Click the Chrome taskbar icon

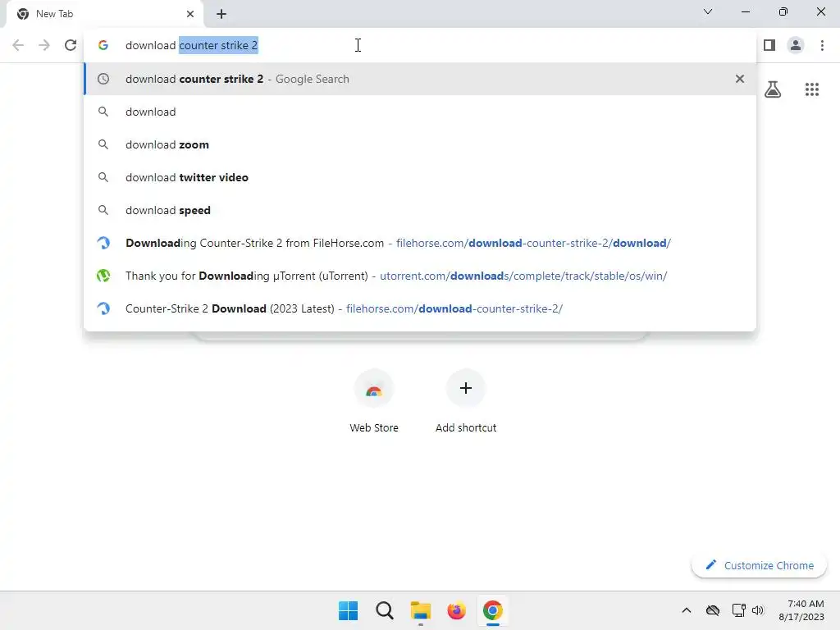(493, 610)
